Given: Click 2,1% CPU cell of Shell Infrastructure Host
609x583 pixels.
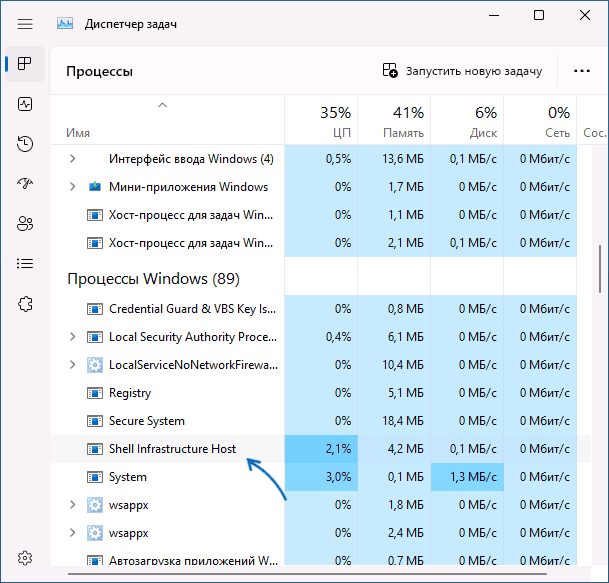Looking at the screenshot, I should click(321, 449).
